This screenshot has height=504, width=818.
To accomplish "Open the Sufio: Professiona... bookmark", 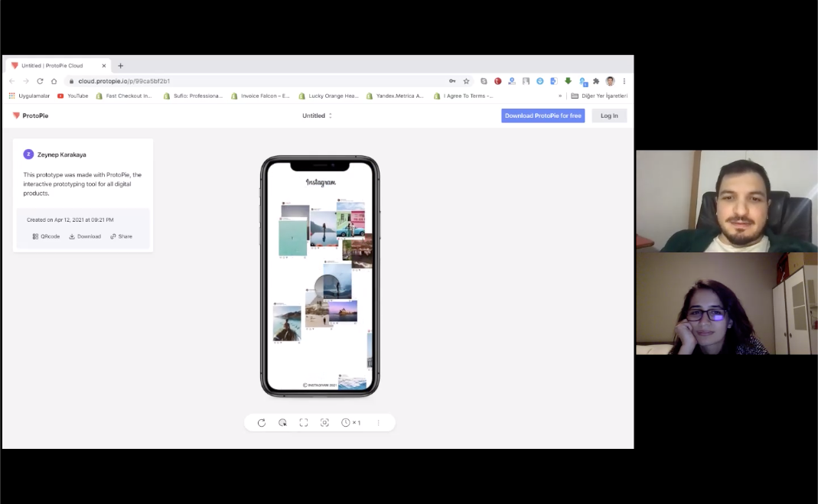I will click(x=193, y=96).
